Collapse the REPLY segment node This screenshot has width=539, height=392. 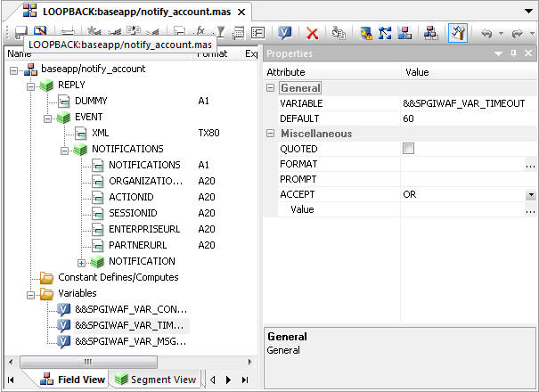point(30,86)
